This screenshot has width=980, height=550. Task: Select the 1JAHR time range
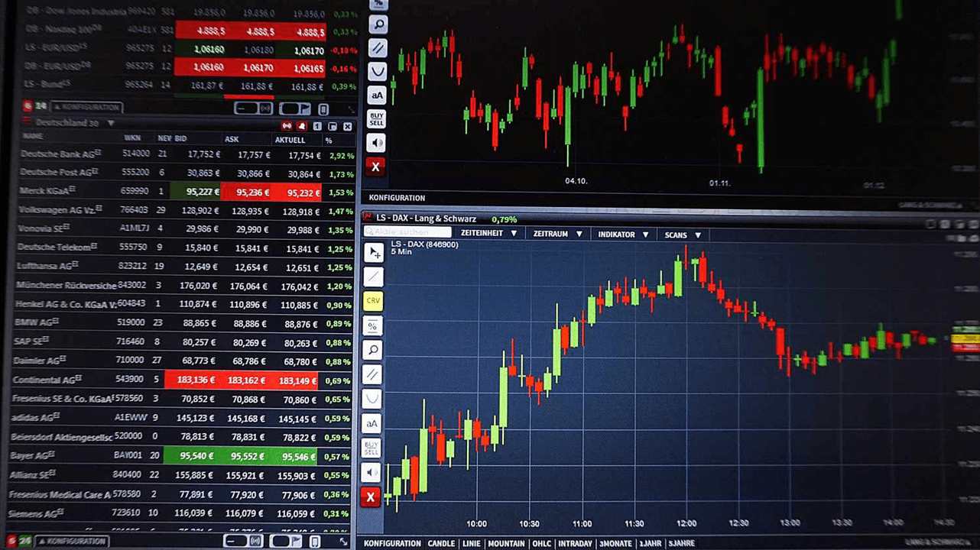coord(651,543)
